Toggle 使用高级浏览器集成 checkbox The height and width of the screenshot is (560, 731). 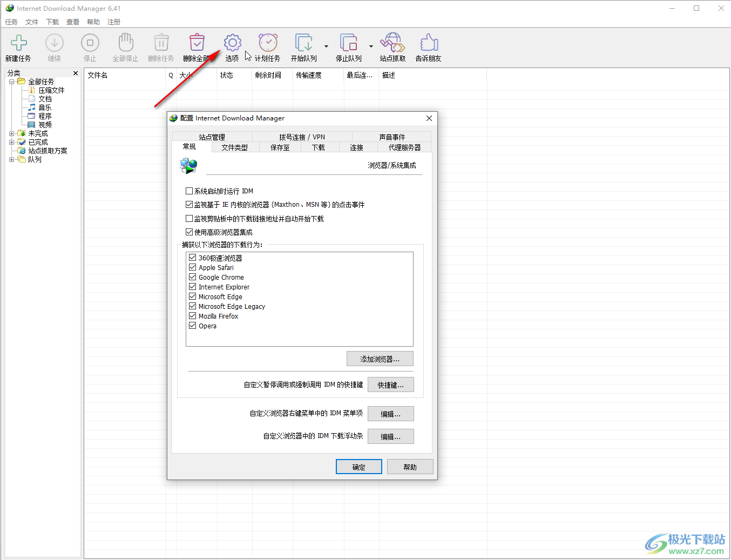(189, 232)
